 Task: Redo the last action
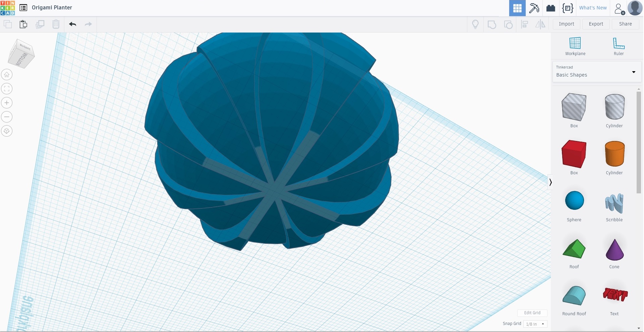88,24
